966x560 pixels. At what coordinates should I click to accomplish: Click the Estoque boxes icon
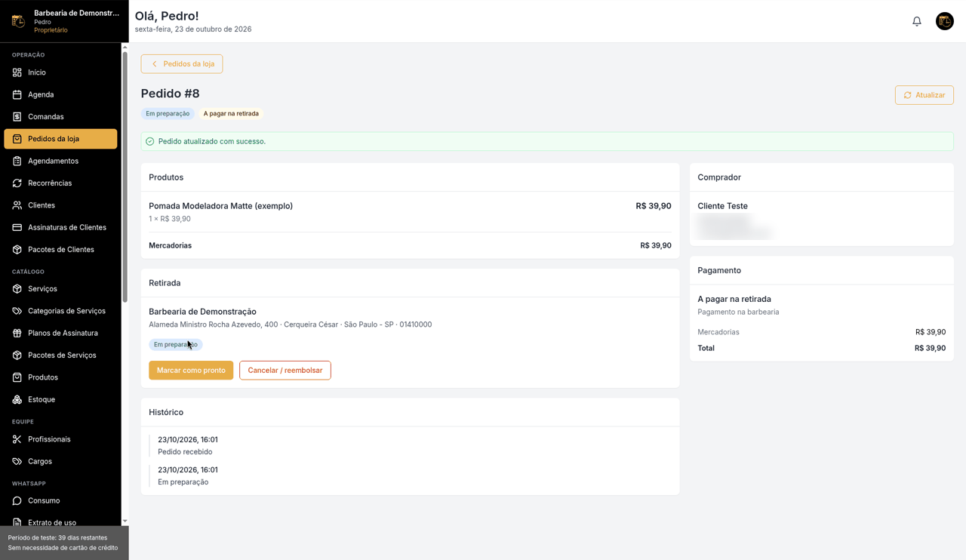17,399
